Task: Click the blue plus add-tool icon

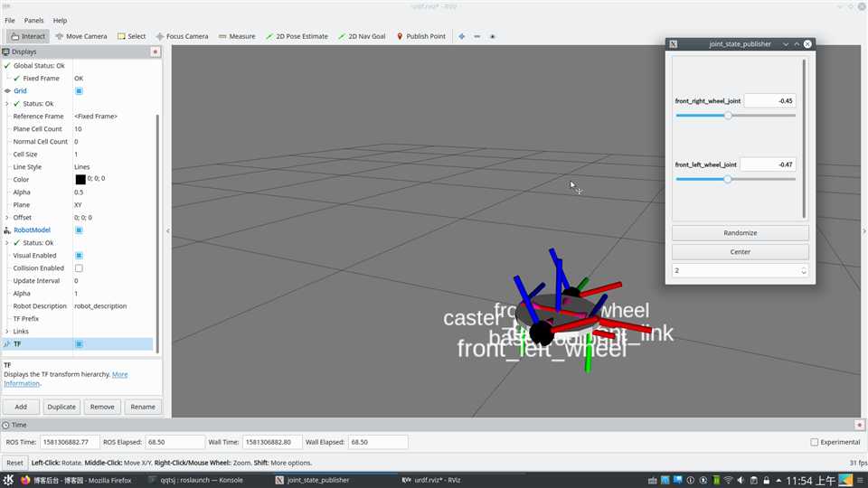Action: tap(462, 36)
